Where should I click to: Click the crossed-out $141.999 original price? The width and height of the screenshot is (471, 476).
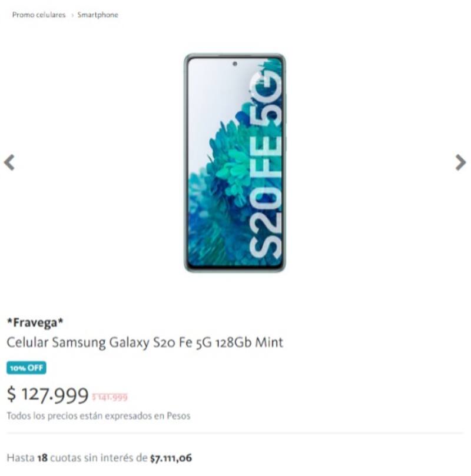pos(110,397)
